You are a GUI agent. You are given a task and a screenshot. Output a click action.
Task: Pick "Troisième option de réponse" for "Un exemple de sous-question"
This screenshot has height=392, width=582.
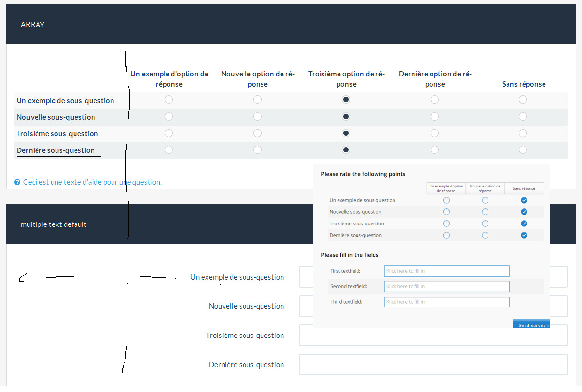click(346, 100)
